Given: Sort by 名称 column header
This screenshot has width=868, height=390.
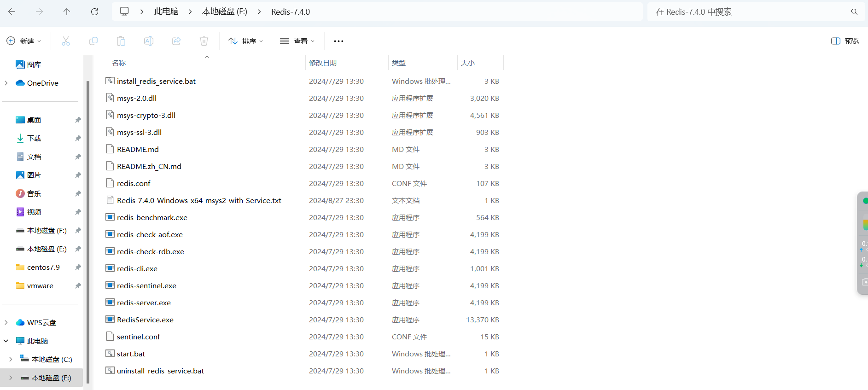Looking at the screenshot, I should tap(119, 63).
